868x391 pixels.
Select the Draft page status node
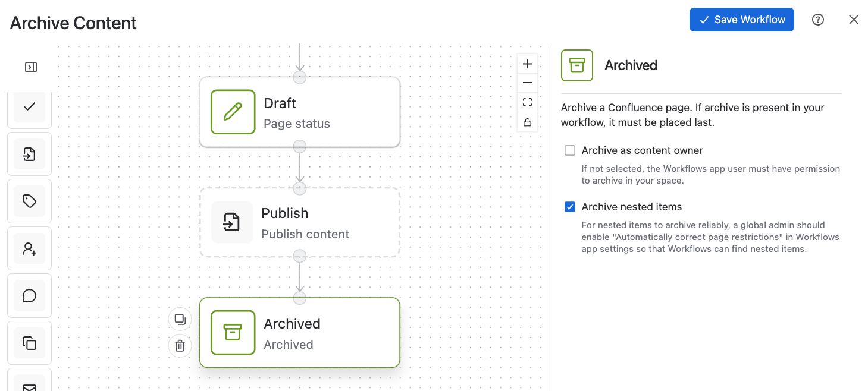[299, 112]
